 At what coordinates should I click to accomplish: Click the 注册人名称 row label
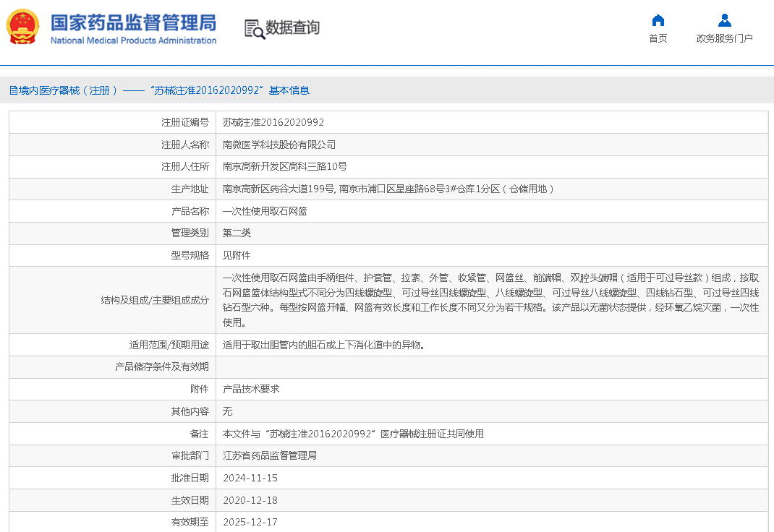[x=185, y=145]
